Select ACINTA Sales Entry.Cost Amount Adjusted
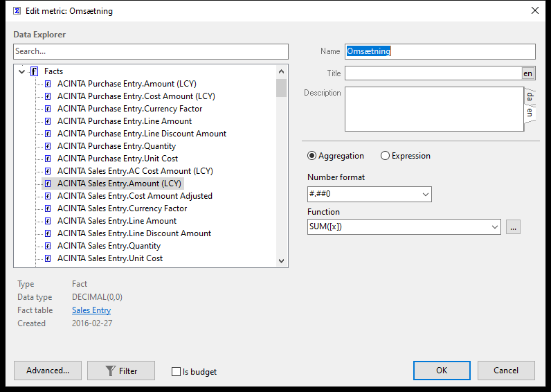Image resolution: width=551 pixels, height=392 pixels. [x=135, y=196]
